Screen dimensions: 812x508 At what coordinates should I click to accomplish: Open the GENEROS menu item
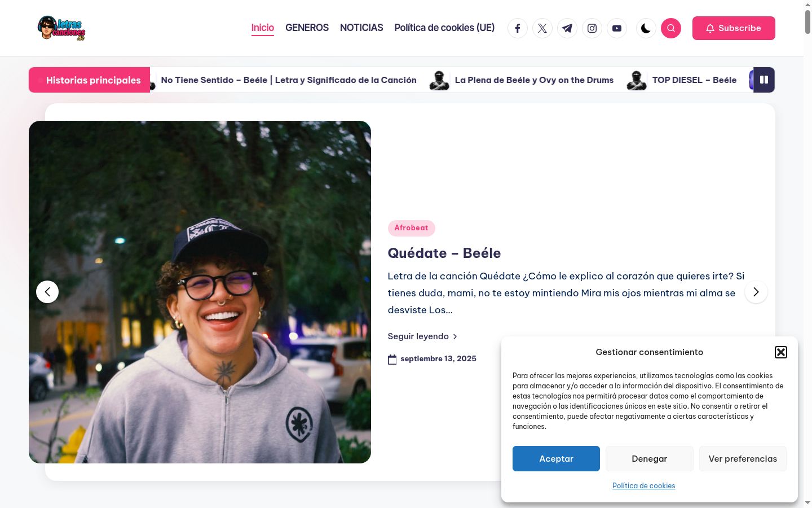(x=307, y=28)
